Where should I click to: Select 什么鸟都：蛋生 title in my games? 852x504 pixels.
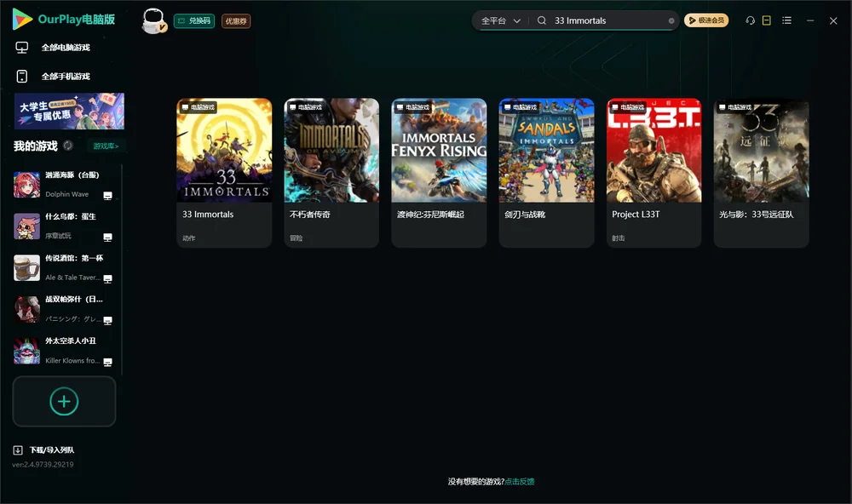(x=71, y=217)
